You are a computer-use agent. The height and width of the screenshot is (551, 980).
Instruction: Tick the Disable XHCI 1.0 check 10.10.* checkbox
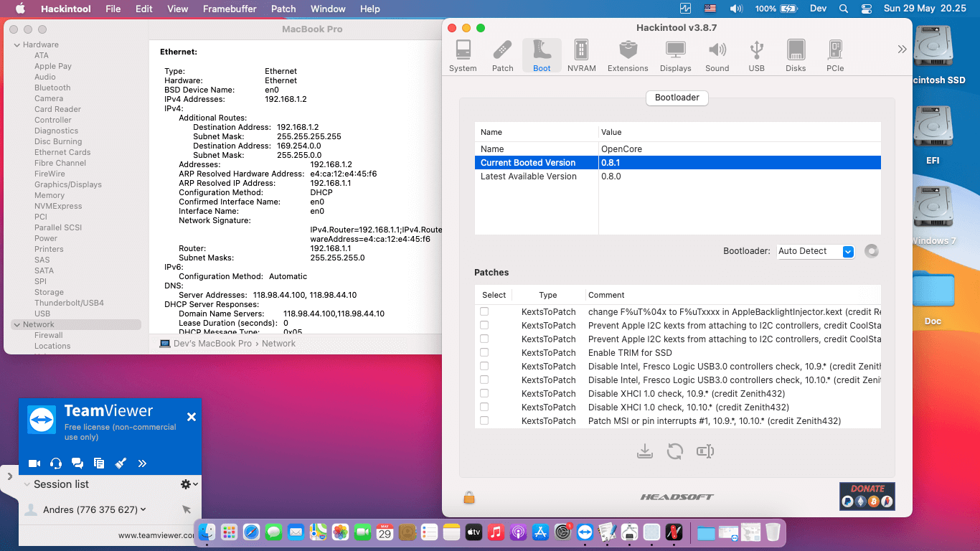pos(484,407)
